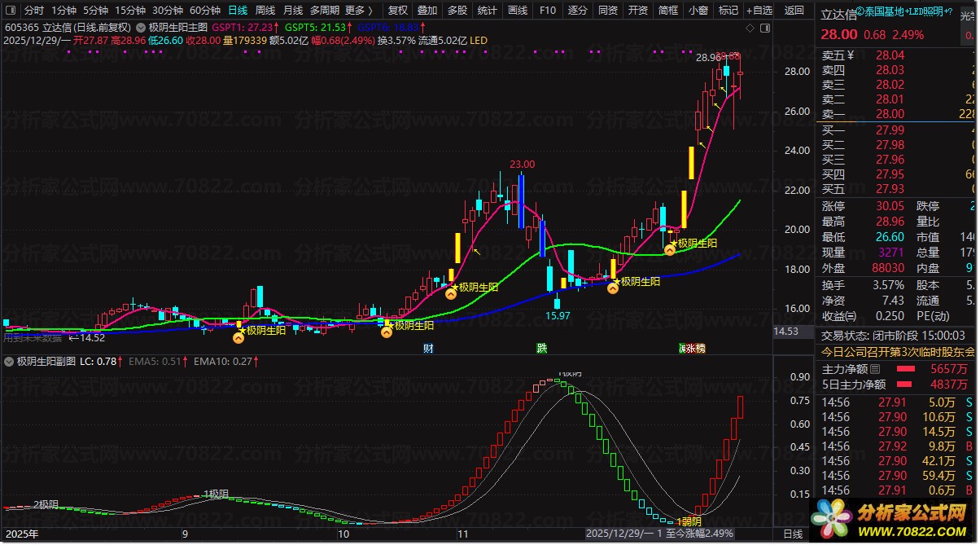Screen dimensions: 980x545
Task: Select the 卖五 28.04 ask row
Action: point(896,55)
